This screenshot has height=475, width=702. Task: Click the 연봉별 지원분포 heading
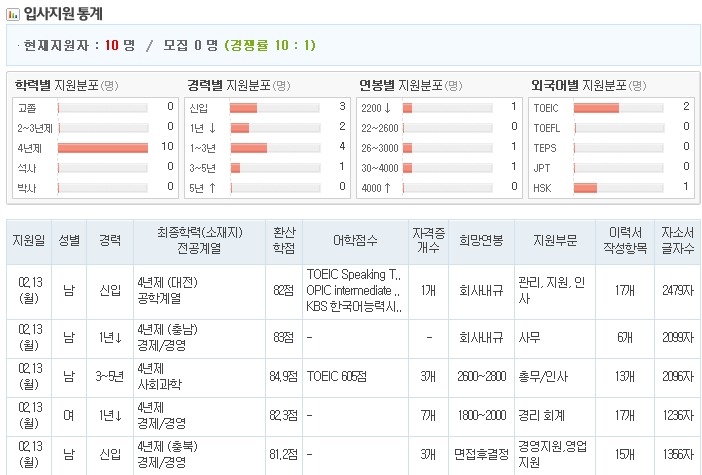click(x=411, y=85)
